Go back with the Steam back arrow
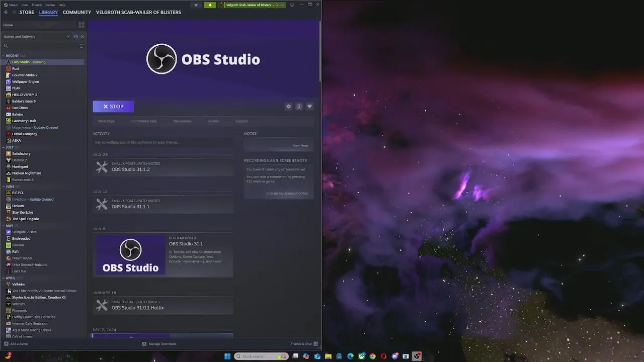The height and width of the screenshot is (362, 644). (6, 12)
